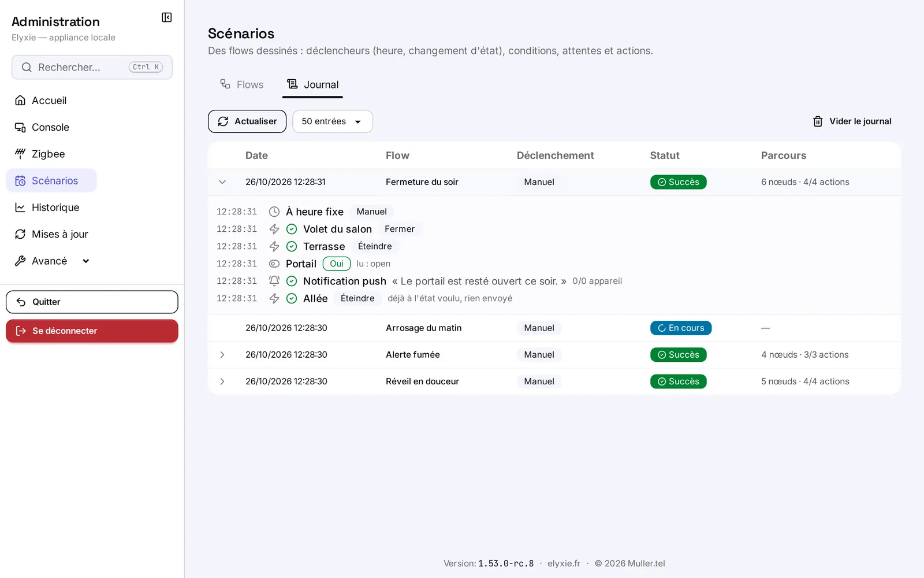924x578 pixels.
Task: Click the wrench icon next to Avancé
Action: pos(20,261)
